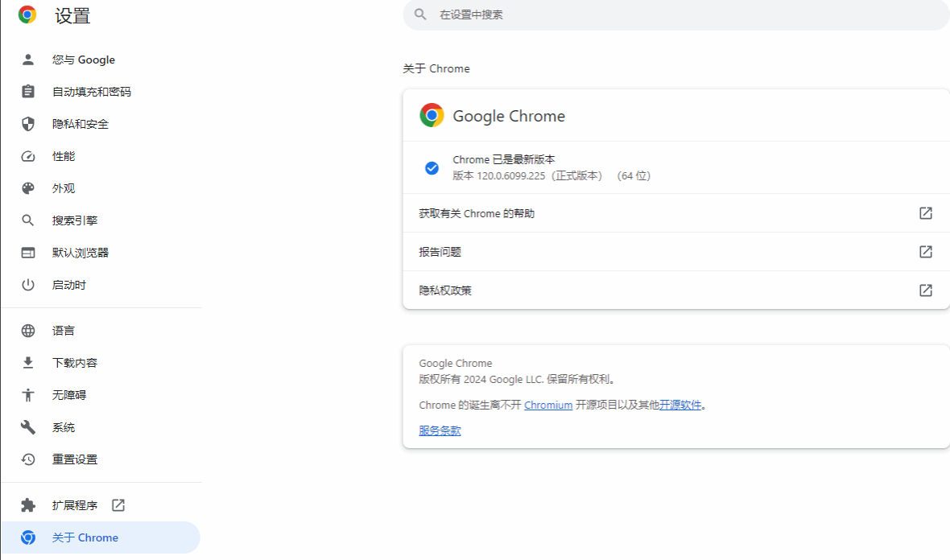Open external link icon for 报告问题

click(926, 252)
